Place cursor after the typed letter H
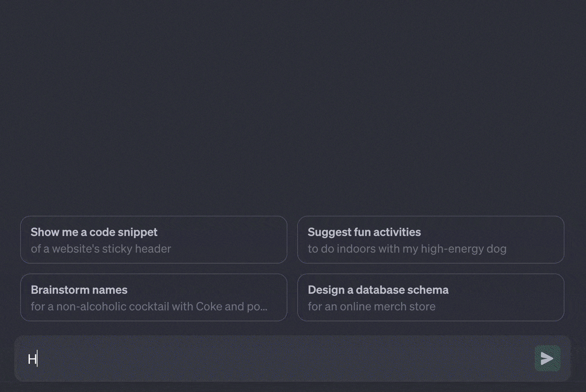The width and height of the screenshot is (586, 392). 37,359
